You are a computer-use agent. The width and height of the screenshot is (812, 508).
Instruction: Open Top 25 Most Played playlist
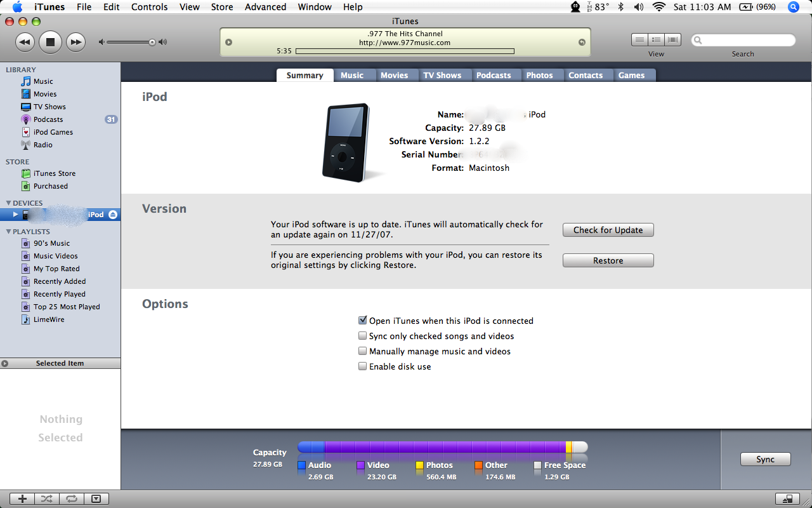tap(67, 307)
